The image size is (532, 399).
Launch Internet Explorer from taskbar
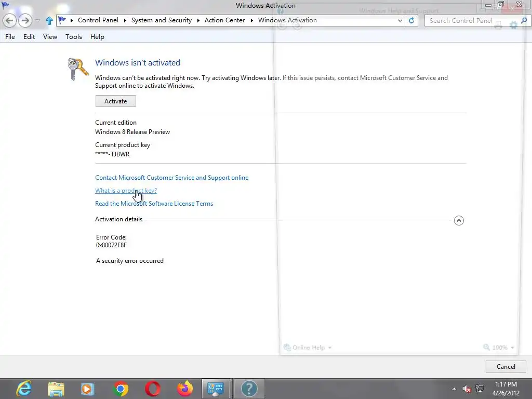[x=24, y=389]
